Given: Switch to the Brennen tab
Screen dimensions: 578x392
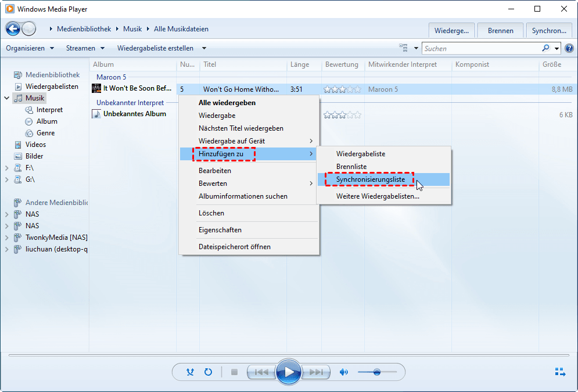Looking at the screenshot, I should click(x=501, y=31).
